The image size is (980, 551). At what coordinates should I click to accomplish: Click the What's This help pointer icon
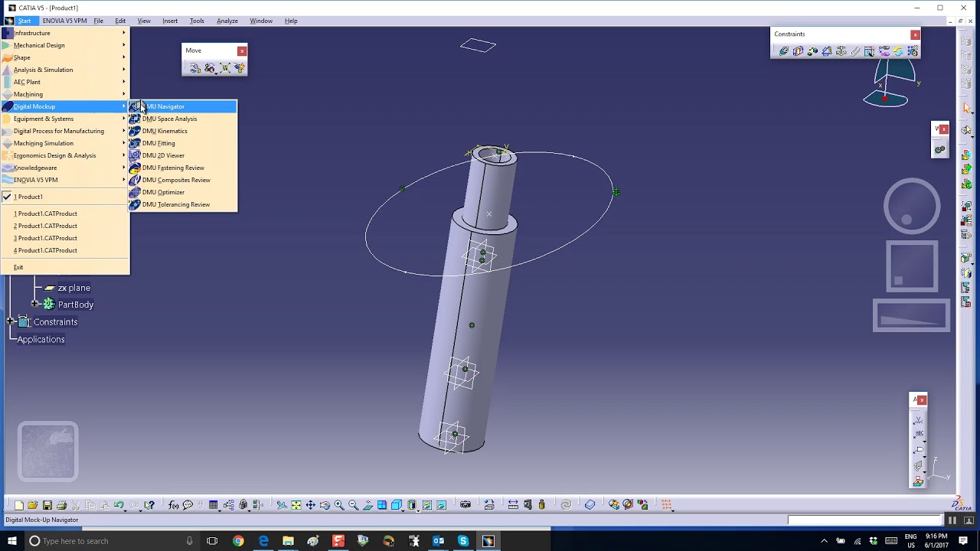click(149, 505)
